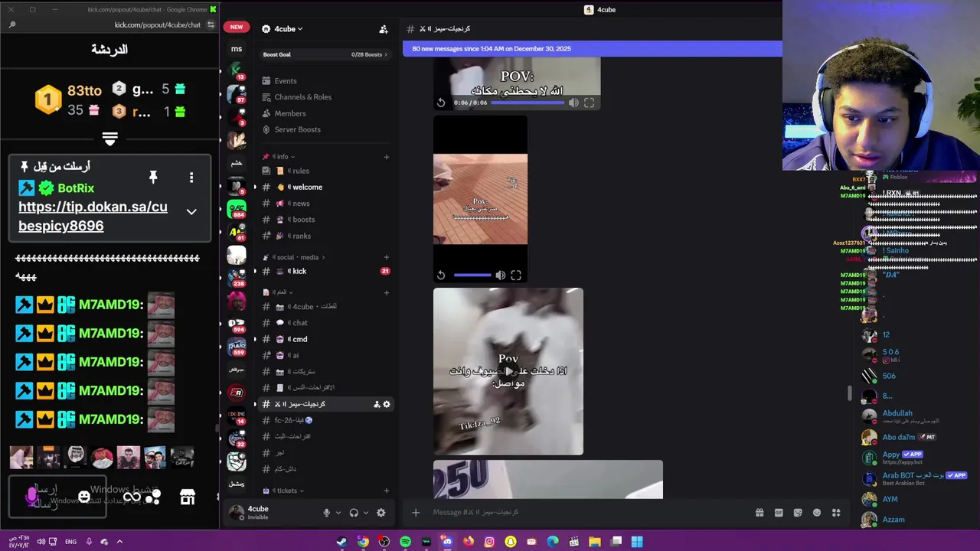
Task: Open the apps launcher icon in message bar
Action: coord(836,513)
